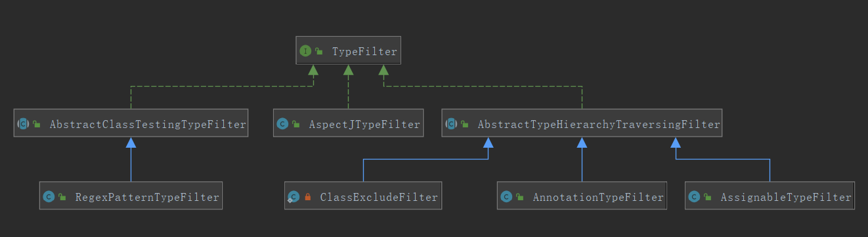
Task: Select the RegexPatternTypeFilter class node
Action: [x=131, y=196]
